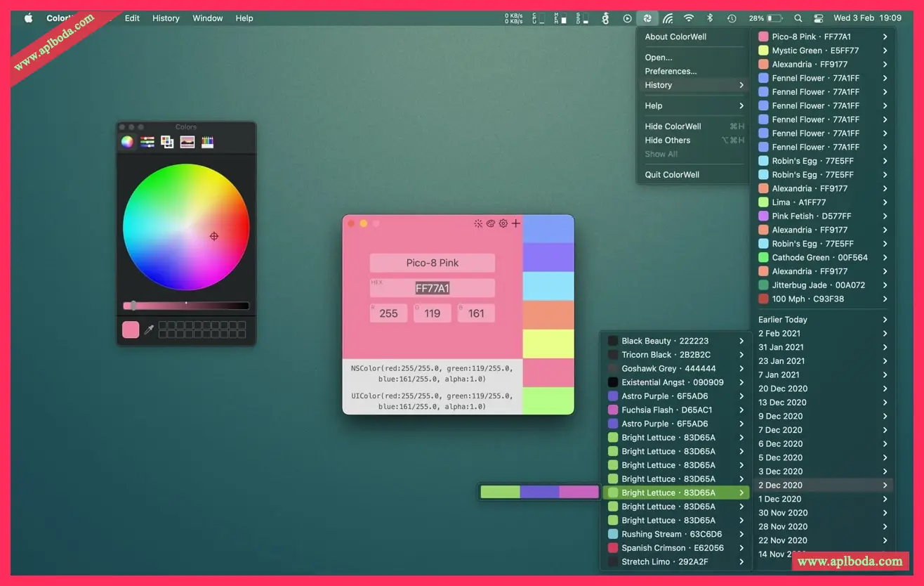Screen dimensions: 924x586
Task: Open the Edit menu in menu bar
Action: [132, 18]
